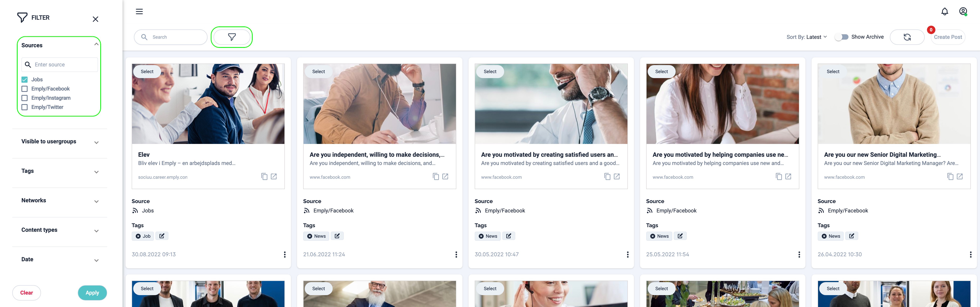Open external link icon on Elev post

coord(274,176)
